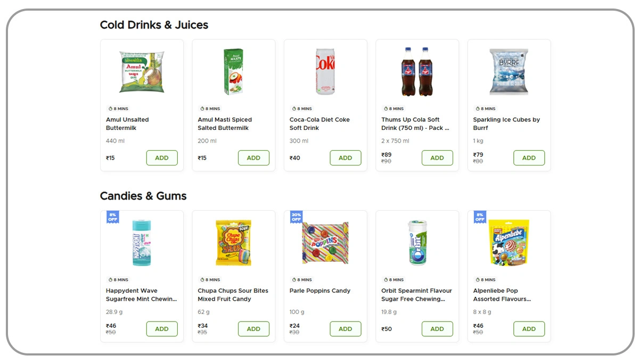Add Sparkling Ice Cubes by Burrf
This screenshot has width=640, height=364.
tap(529, 158)
